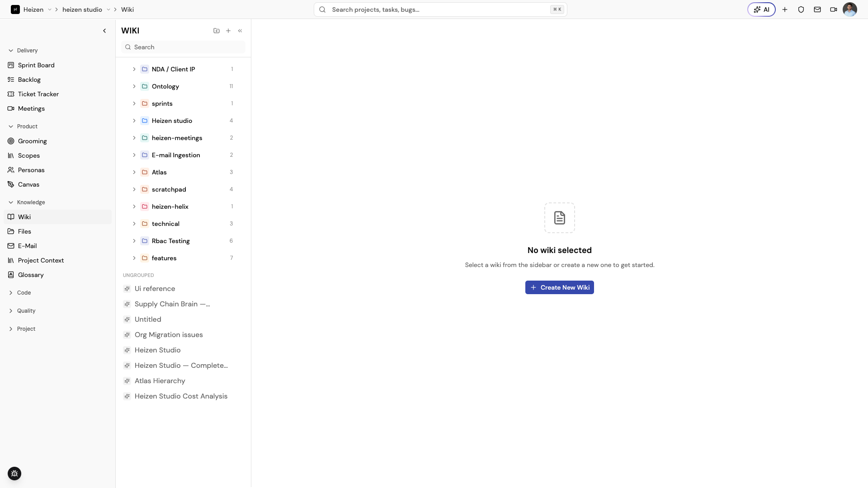Click the bug icon at bottom left

pos(14,474)
